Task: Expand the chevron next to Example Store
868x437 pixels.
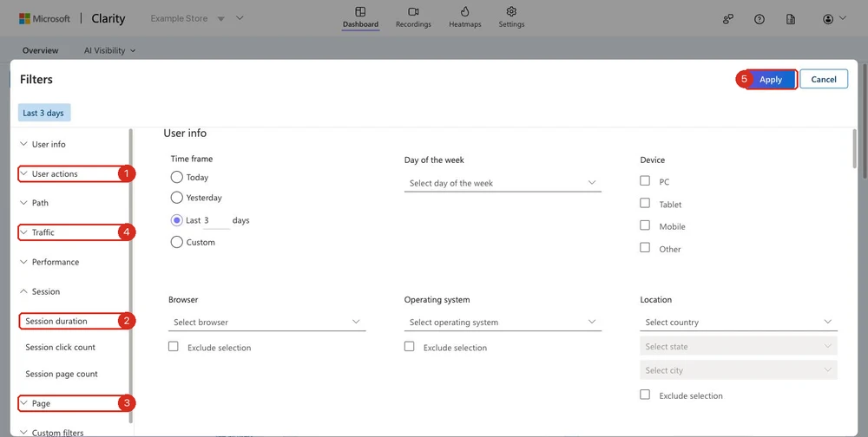Action: [240, 18]
